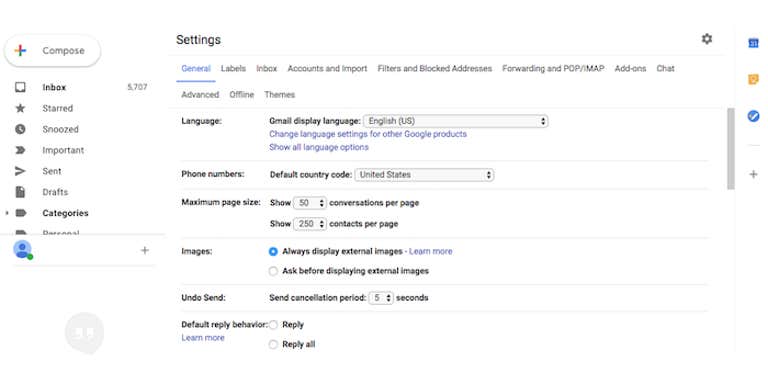Click the Inbox unread count 5,707

137,87
